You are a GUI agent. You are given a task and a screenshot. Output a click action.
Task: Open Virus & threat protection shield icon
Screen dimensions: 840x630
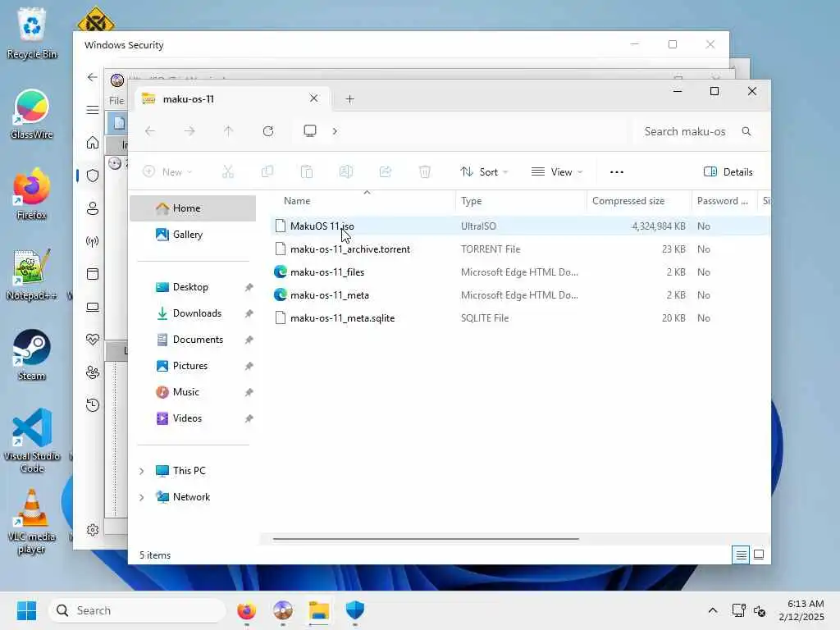92,176
